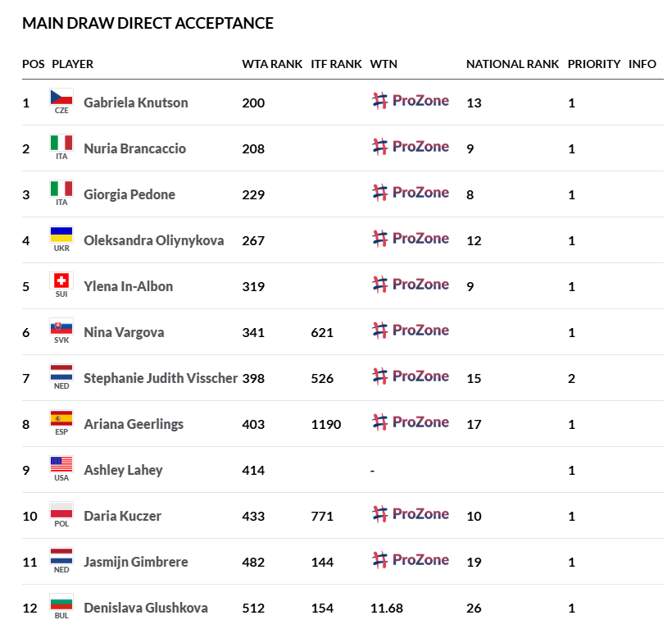Screen dimensions: 672x620
Task: Click the Swiss flag icon for Ylena In-Albon
Action: (61, 280)
